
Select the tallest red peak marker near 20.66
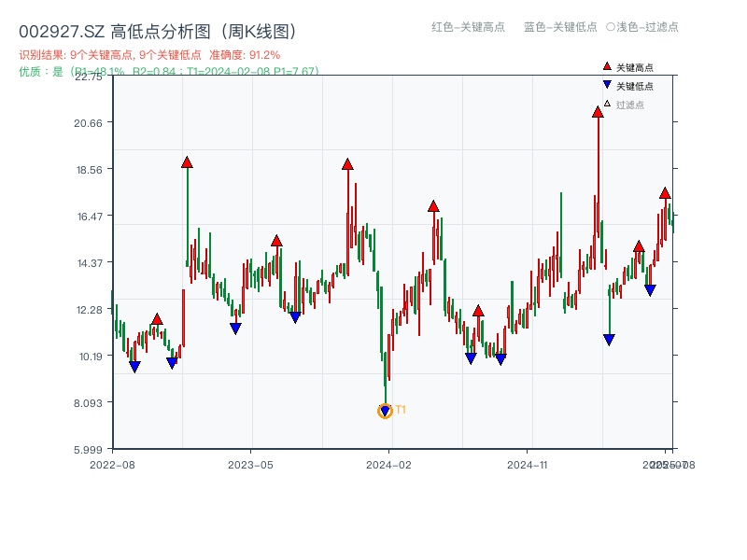(597, 111)
